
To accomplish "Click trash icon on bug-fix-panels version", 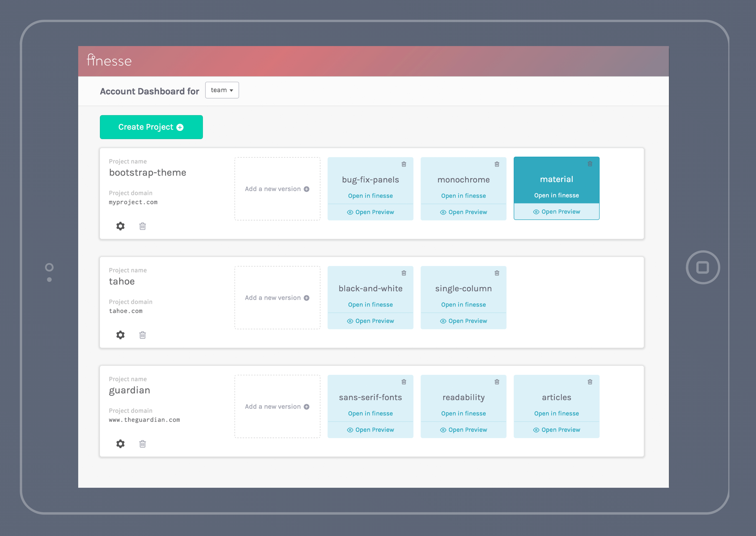I will click(x=404, y=164).
